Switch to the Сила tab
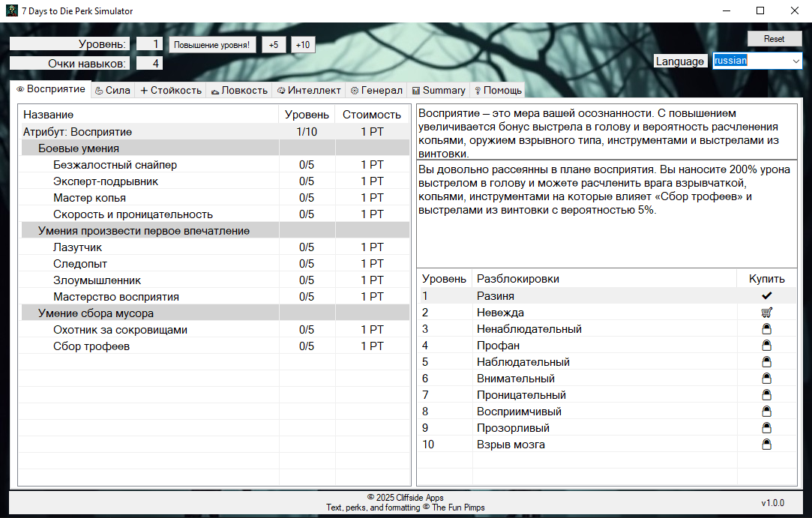 pyautogui.click(x=113, y=90)
